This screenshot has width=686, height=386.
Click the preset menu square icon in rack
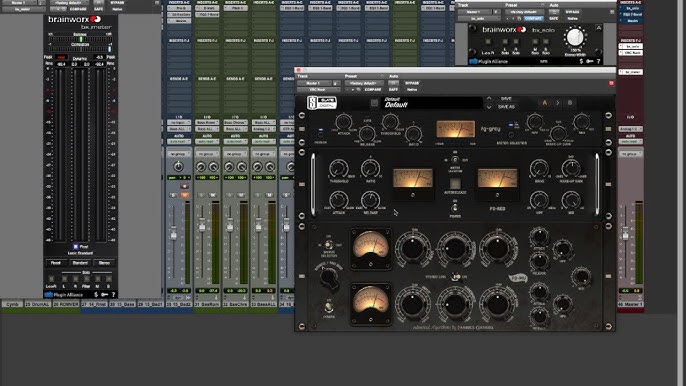pos(374,103)
